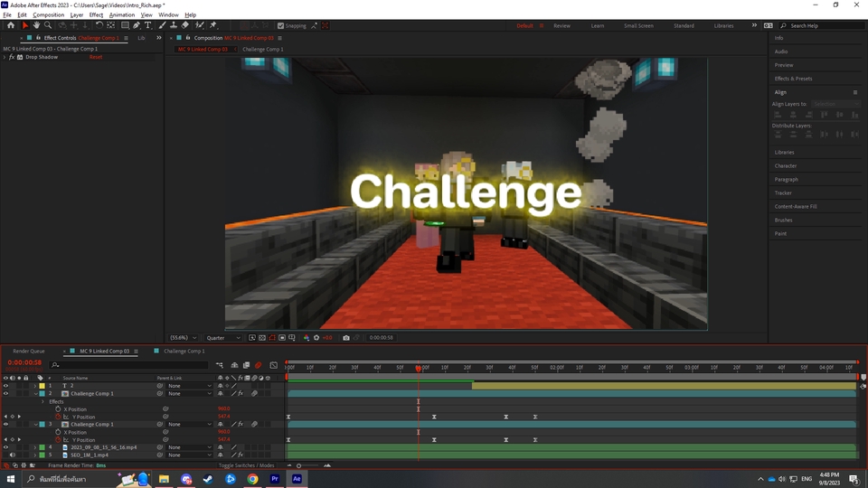Screen dimensions: 868x488
Task: Open the Effect menu
Action: tap(96, 15)
